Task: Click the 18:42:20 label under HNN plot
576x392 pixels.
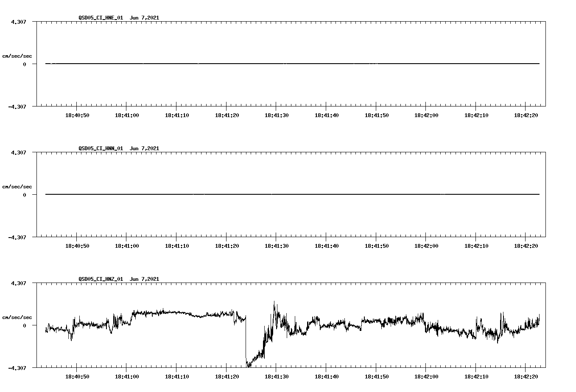Action: pos(526,246)
